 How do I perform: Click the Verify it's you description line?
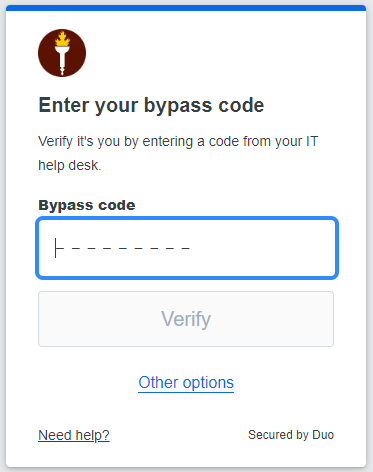coord(178,141)
